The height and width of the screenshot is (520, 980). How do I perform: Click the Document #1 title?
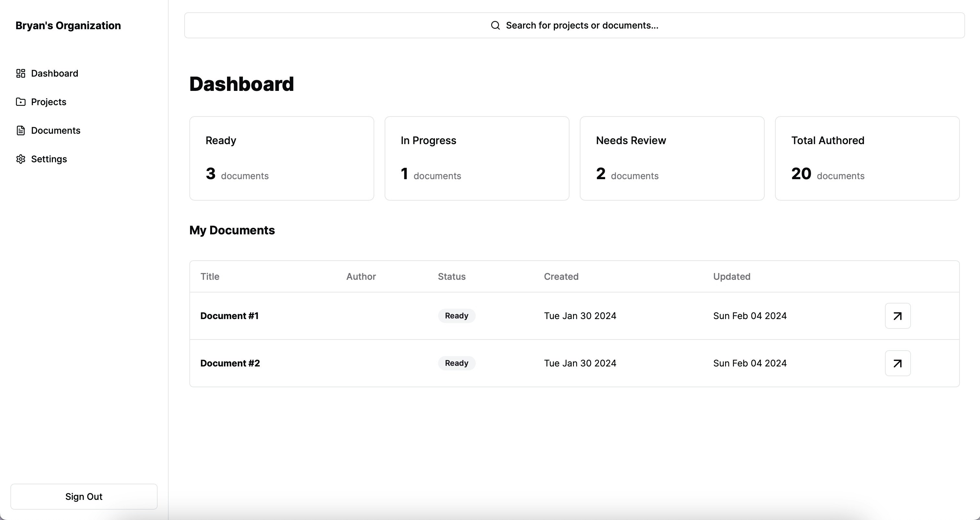click(229, 316)
